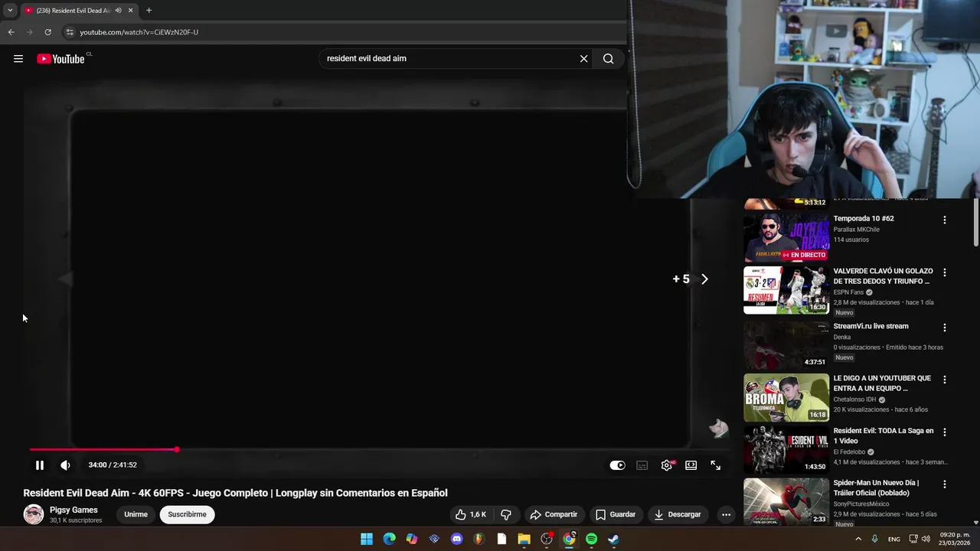
Task: Pause the video playback
Action: pyautogui.click(x=40, y=465)
